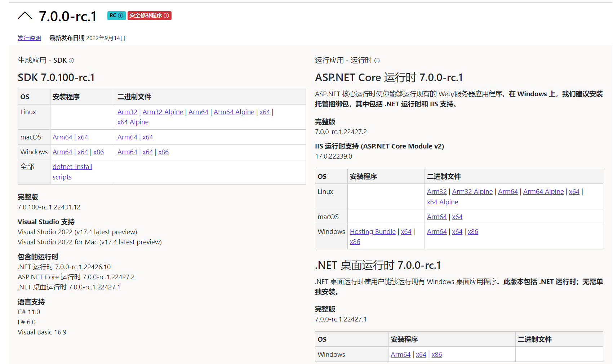Download SDK Linux Arm32 Alpine binary
The image size is (613, 364).
pyautogui.click(x=163, y=112)
